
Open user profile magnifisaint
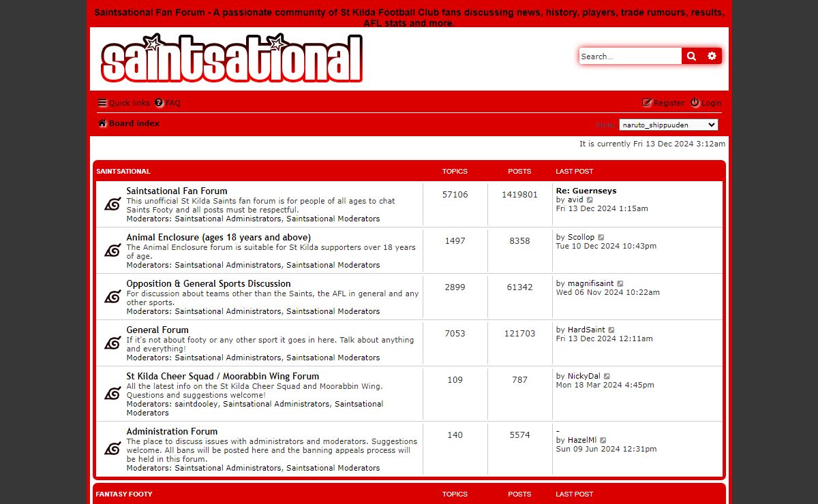point(590,283)
